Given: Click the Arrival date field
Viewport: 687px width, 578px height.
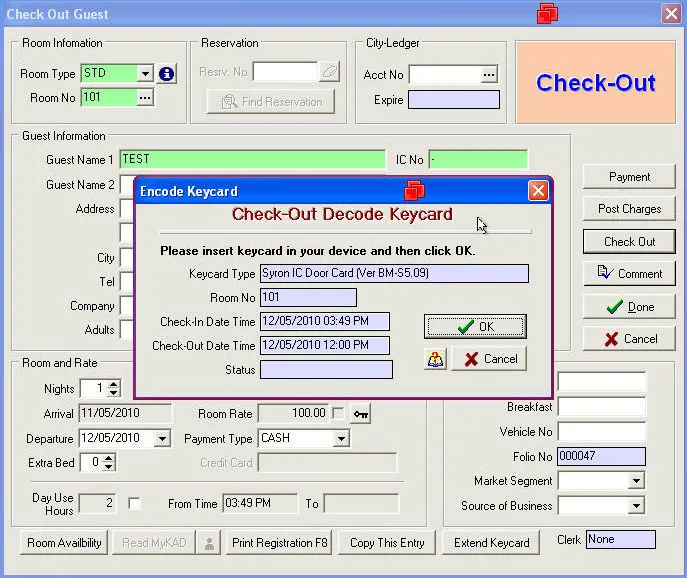Looking at the screenshot, I should (125, 413).
